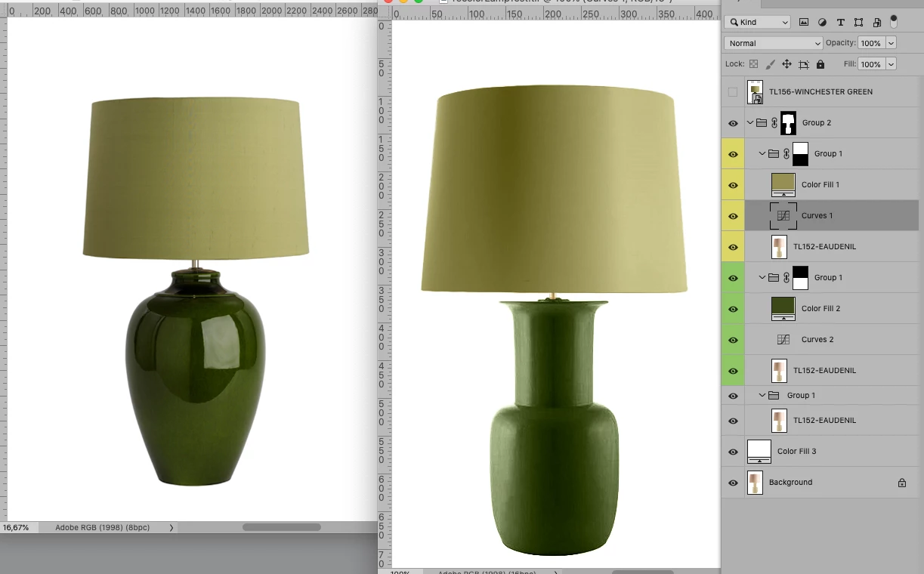This screenshot has width=924, height=574.
Task: Select the layer name Curves 2
Action: click(817, 340)
